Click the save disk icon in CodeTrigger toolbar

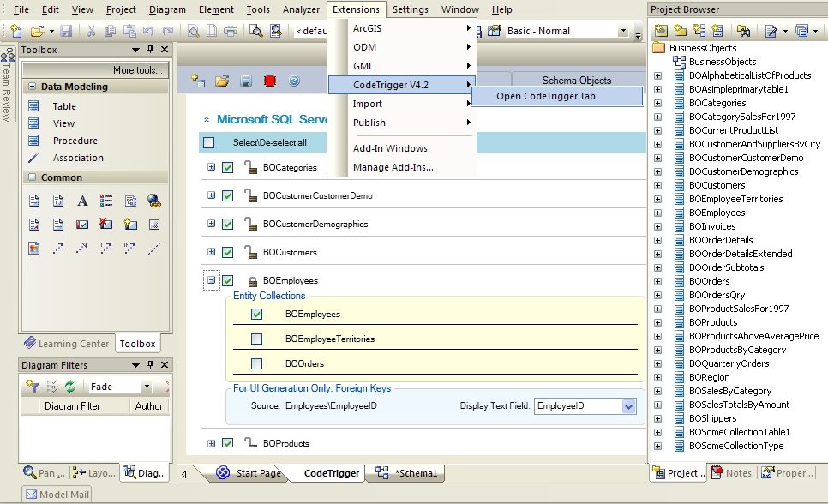[246, 81]
